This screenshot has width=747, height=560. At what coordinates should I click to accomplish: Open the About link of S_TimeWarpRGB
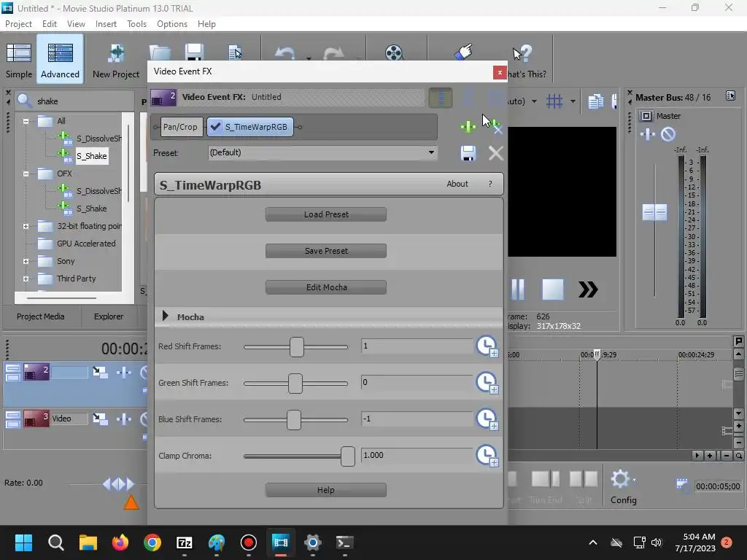point(457,184)
